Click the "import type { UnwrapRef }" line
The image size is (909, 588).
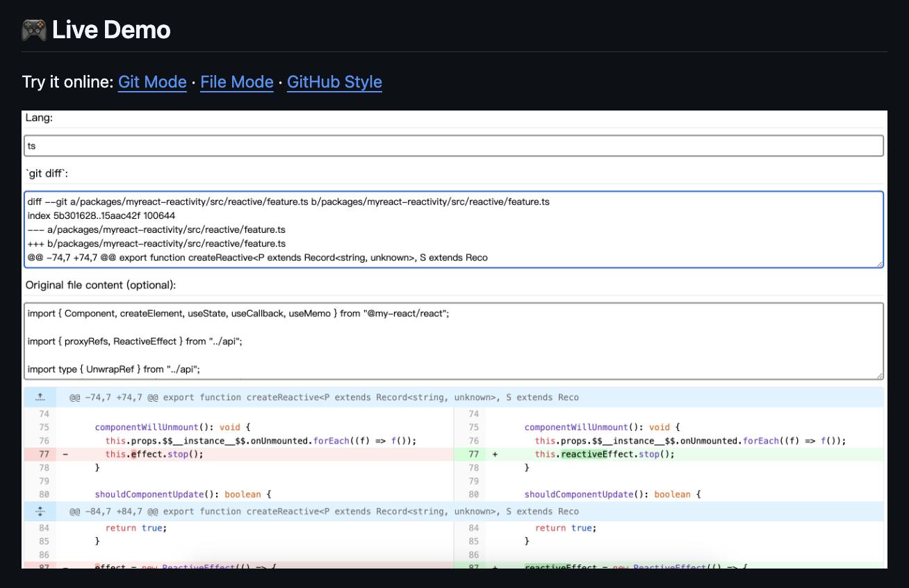coord(114,369)
